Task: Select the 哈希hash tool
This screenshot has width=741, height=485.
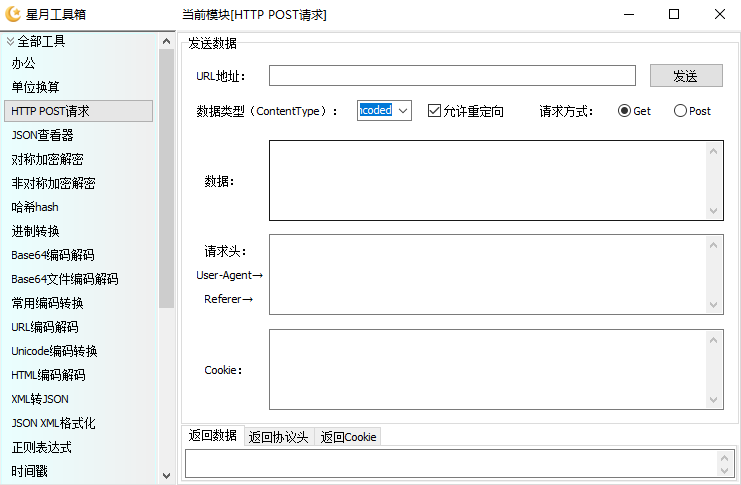Action: [x=35, y=207]
